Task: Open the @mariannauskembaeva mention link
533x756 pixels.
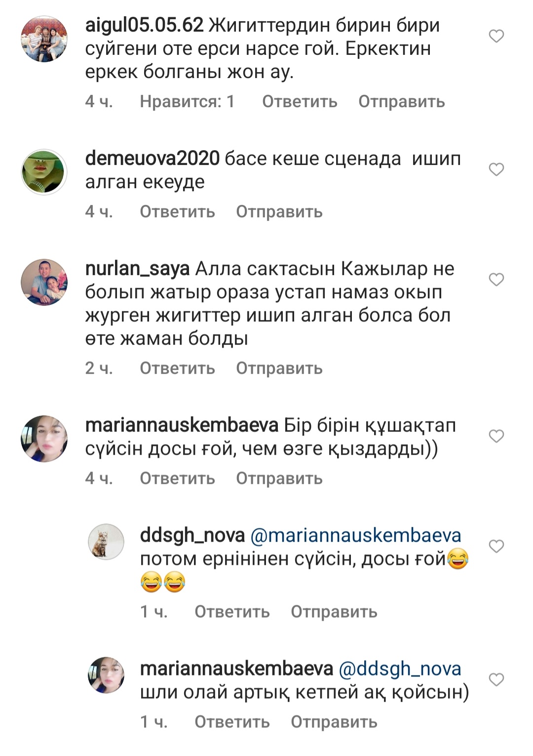Action: (356, 535)
